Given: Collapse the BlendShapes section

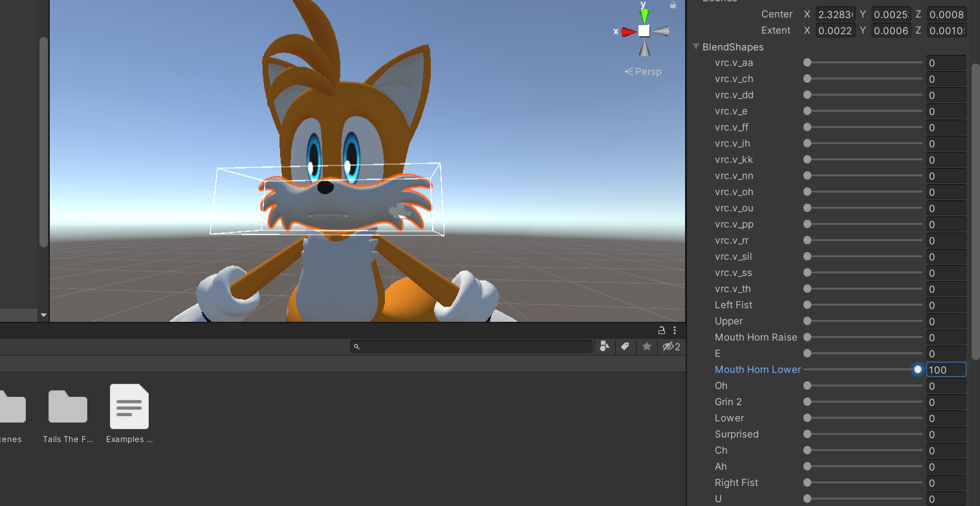Looking at the screenshot, I should coord(696,47).
